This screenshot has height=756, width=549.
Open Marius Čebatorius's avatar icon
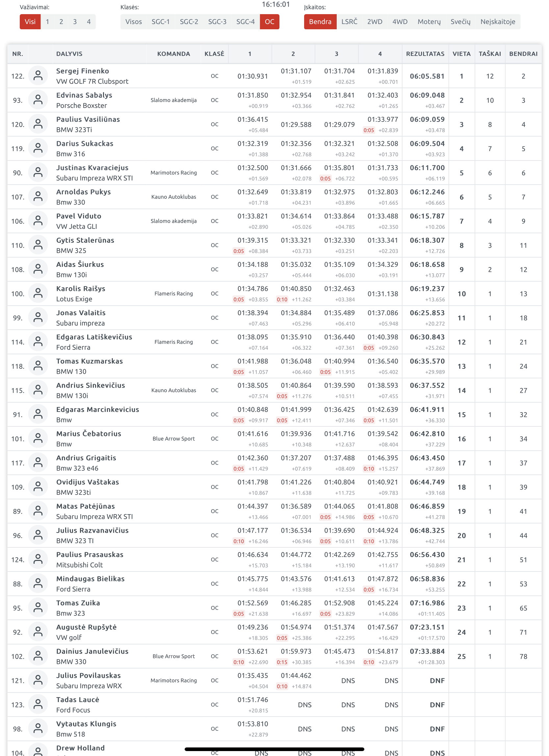coord(39,438)
